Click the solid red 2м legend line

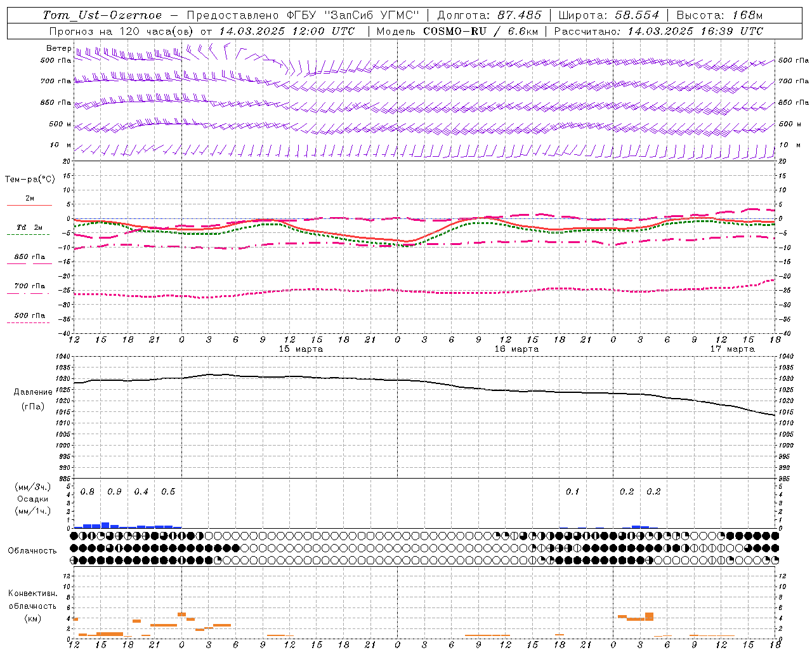[29, 205]
